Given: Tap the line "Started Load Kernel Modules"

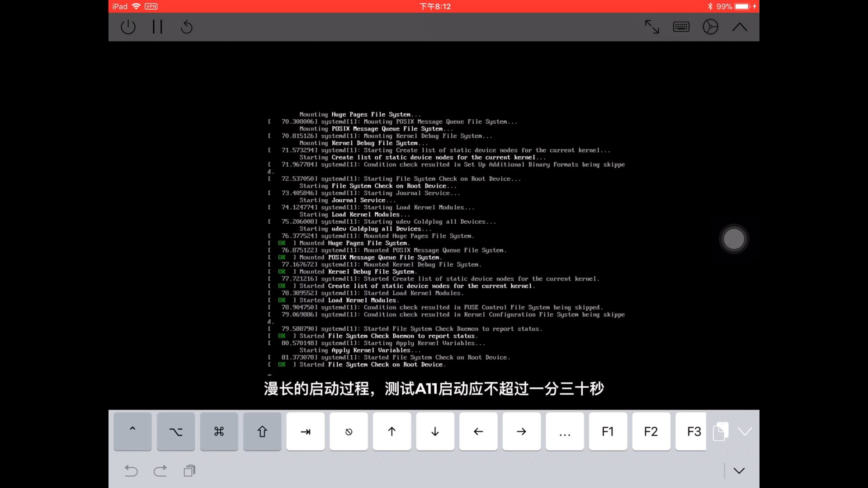Looking at the screenshot, I should pyautogui.click(x=333, y=300).
